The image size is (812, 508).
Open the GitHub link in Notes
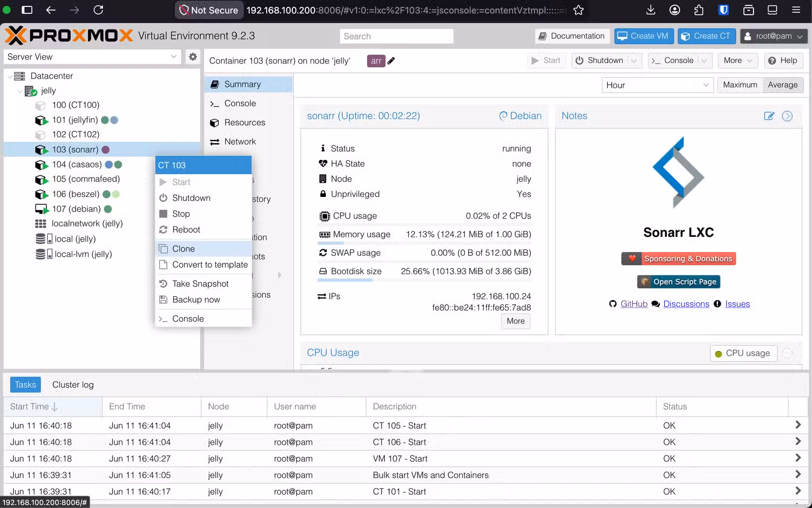click(634, 304)
